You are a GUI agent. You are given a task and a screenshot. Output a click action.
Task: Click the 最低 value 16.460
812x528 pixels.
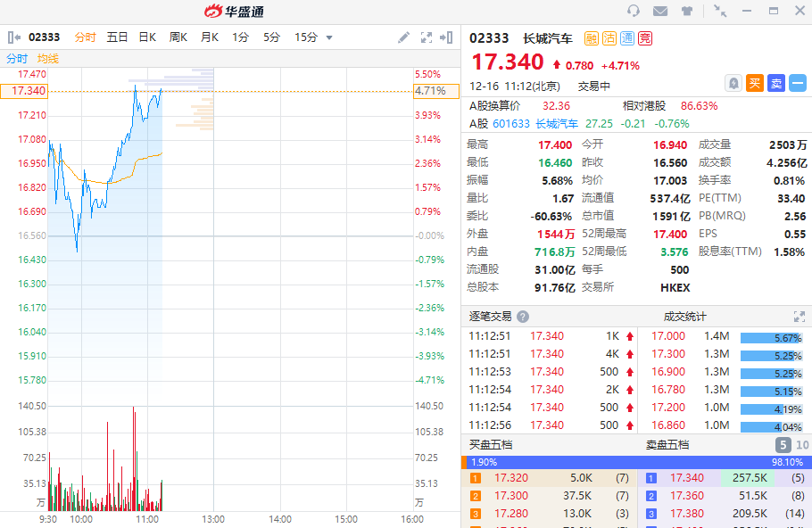pyautogui.click(x=555, y=163)
